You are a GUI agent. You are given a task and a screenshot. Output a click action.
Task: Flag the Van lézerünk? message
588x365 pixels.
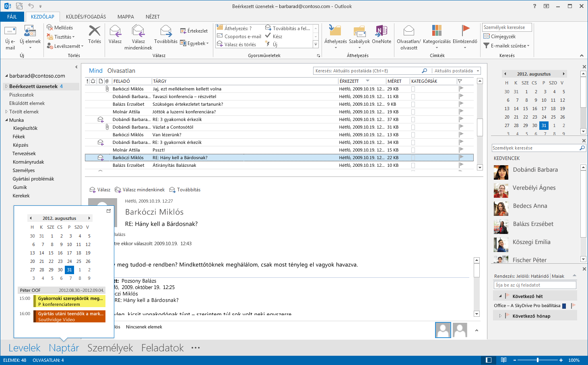(x=461, y=135)
